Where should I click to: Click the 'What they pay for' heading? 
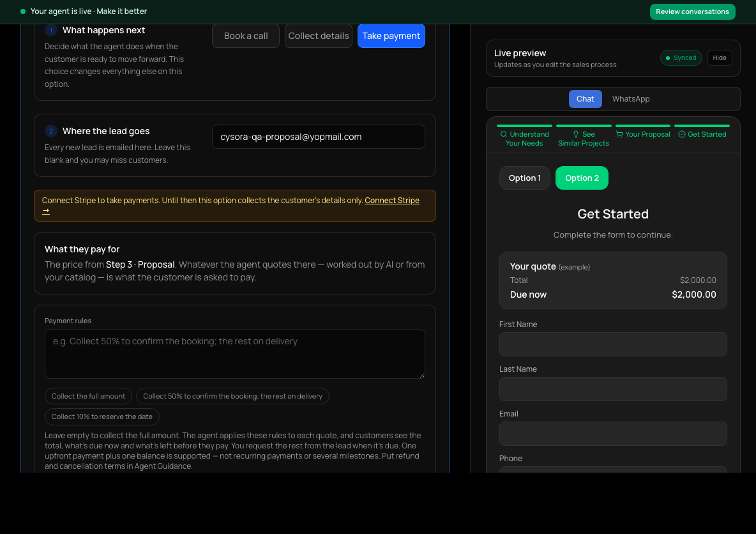(82, 249)
